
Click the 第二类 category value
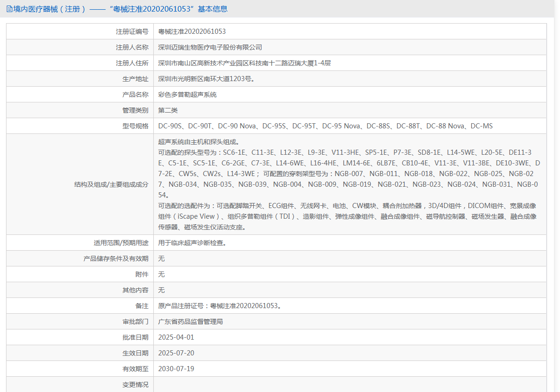[168, 110]
